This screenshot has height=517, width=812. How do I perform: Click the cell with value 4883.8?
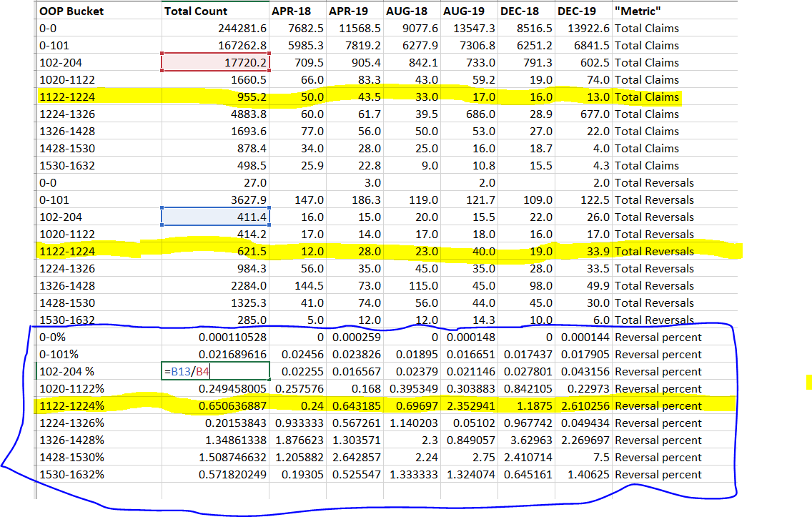pyautogui.click(x=215, y=114)
